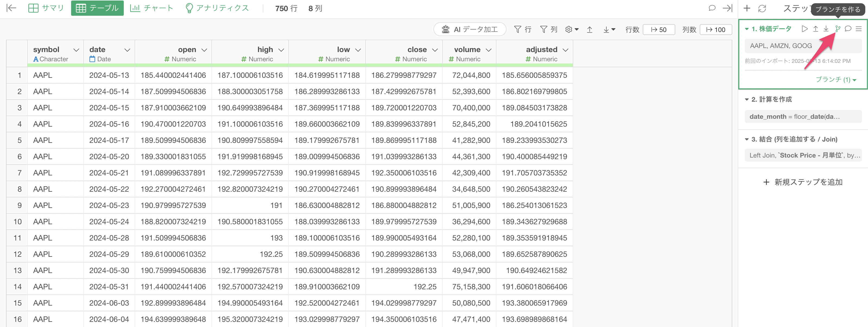The height and width of the screenshot is (327, 868).
Task: Open open column menu chevron
Action: (204, 50)
